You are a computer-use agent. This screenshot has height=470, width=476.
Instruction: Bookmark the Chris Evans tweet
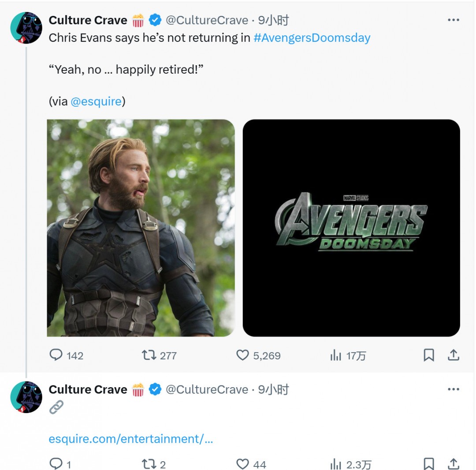429,355
